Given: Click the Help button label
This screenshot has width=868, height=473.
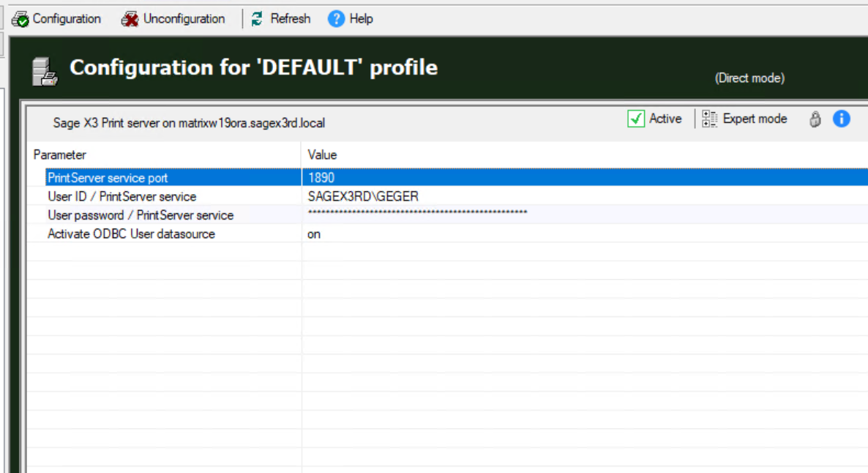Looking at the screenshot, I should pos(361,19).
